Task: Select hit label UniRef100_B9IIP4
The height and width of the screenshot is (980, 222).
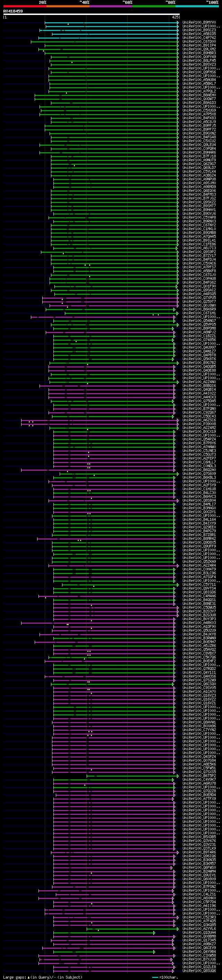Action: [199, 45]
